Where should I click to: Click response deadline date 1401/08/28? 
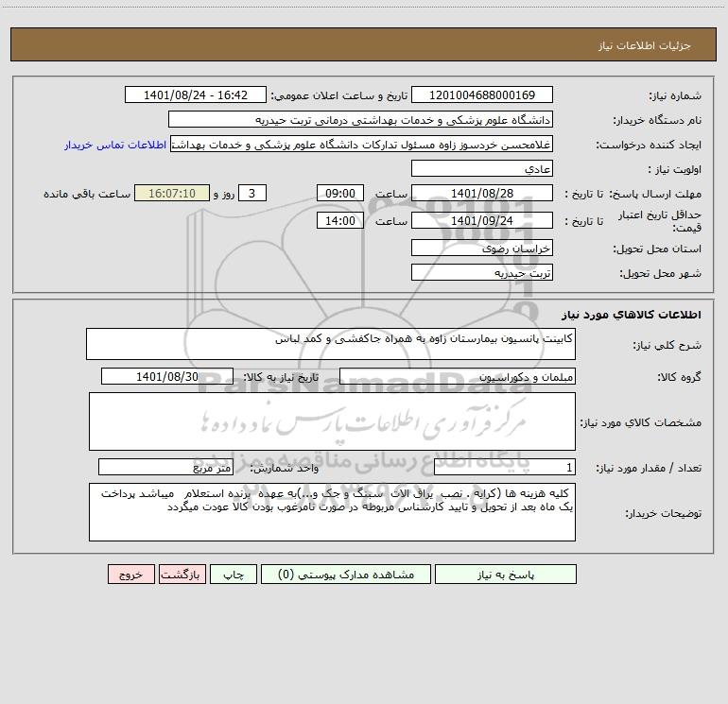[482, 193]
